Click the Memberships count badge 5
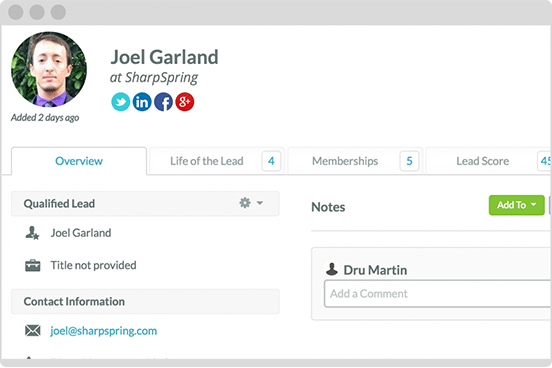The height and width of the screenshot is (368, 552). tap(409, 161)
